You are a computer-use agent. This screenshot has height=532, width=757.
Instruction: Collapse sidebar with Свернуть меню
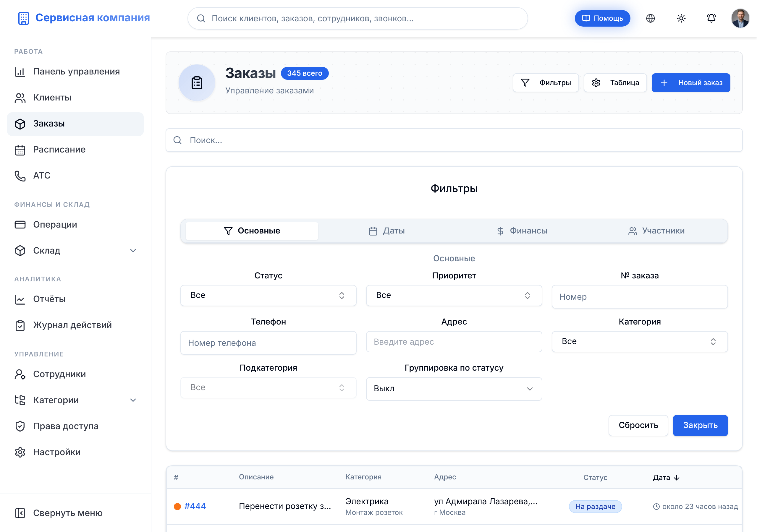pos(75,513)
